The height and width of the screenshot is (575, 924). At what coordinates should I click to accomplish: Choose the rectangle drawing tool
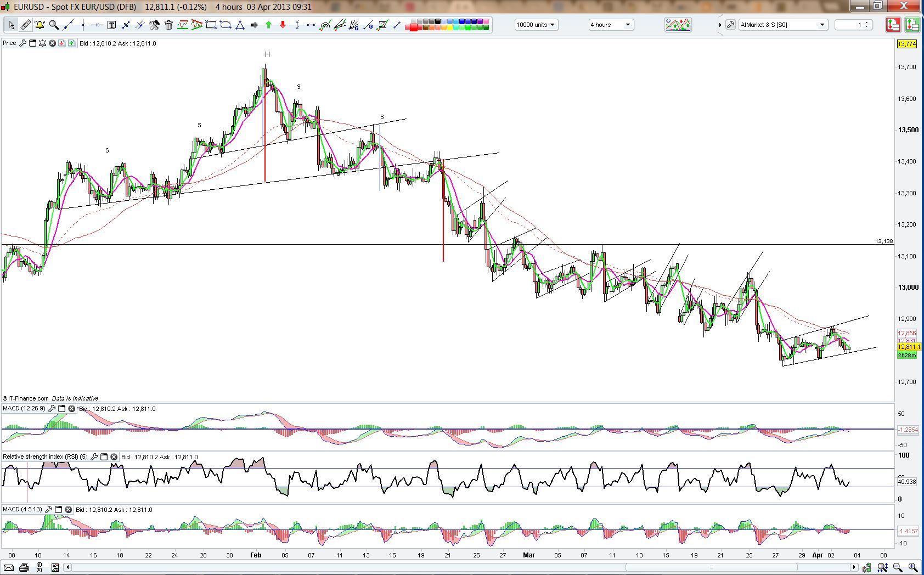(211, 25)
